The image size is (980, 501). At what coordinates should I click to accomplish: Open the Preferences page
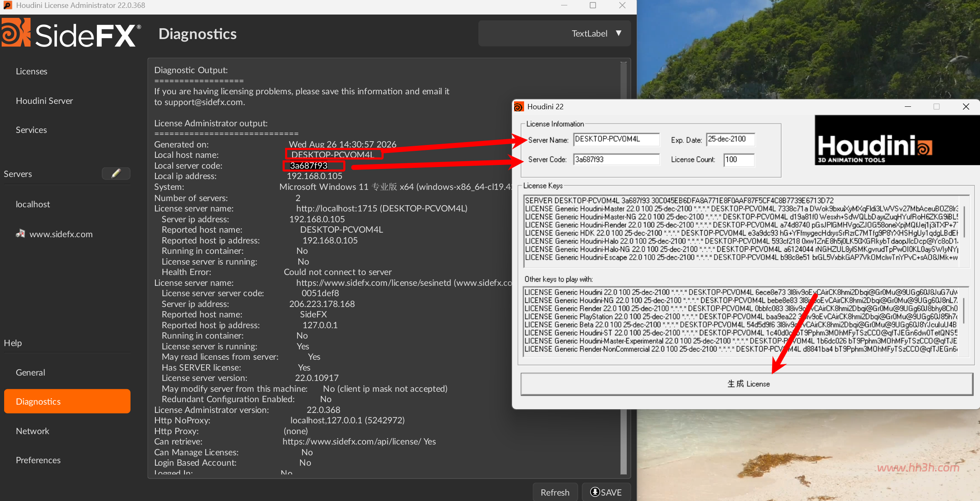[38, 460]
